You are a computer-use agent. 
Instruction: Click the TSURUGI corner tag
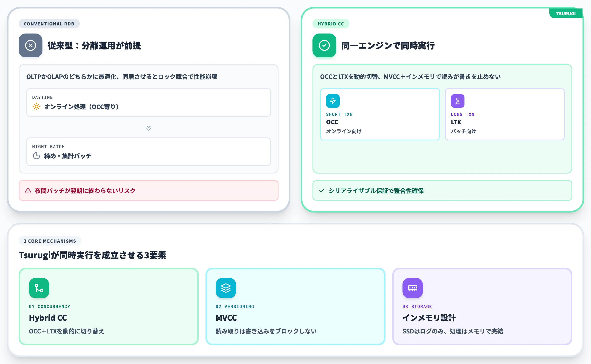[566, 14]
